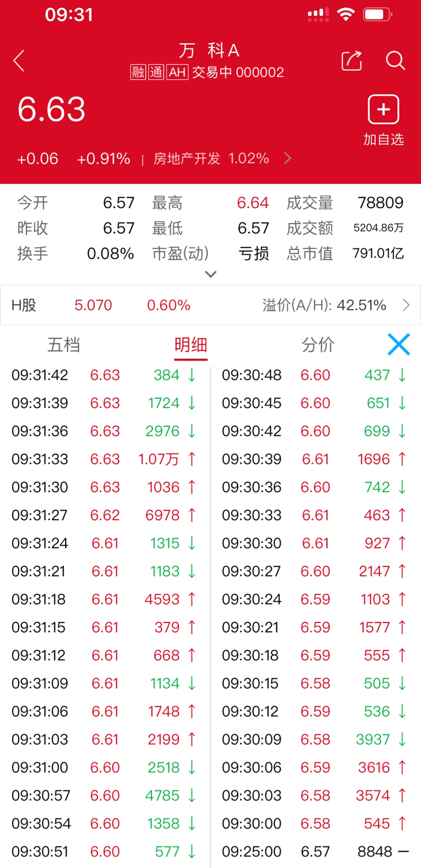Tap price 6.62 at 09:31:27
Image resolution: width=421 pixels, height=868 pixels.
105,515
